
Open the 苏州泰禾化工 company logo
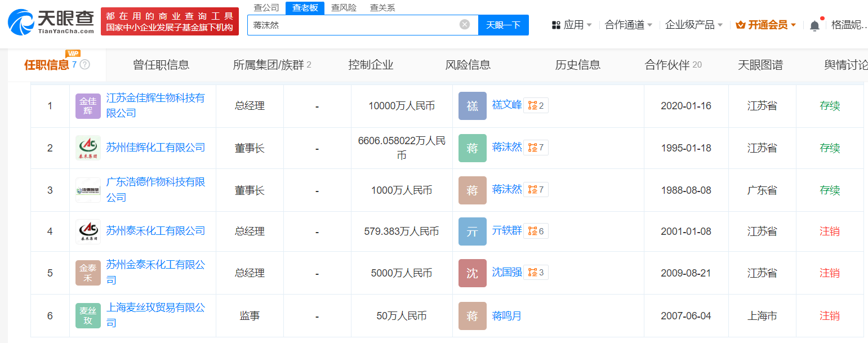click(x=88, y=231)
